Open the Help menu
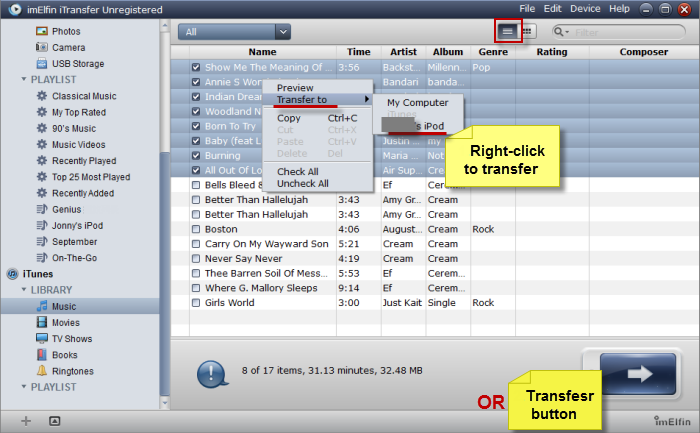The width and height of the screenshot is (700, 433). tap(619, 8)
